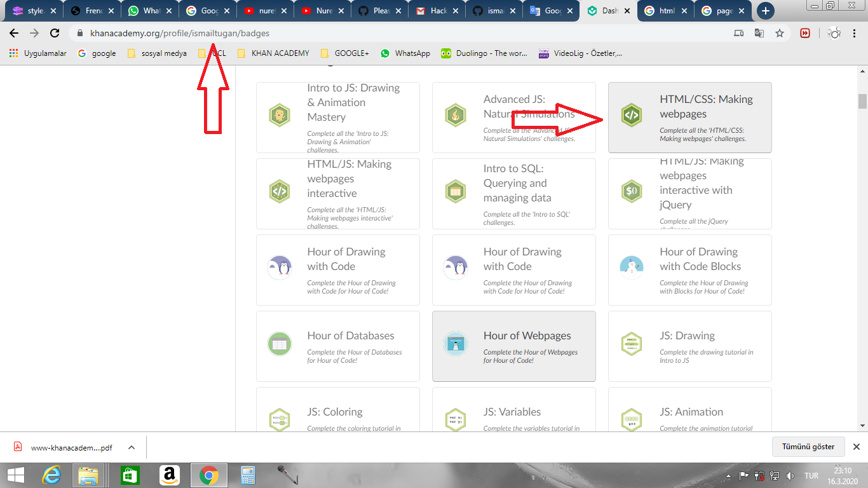Click the red extension icon in toolbar
Screen dimensions: 868x488
click(805, 33)
